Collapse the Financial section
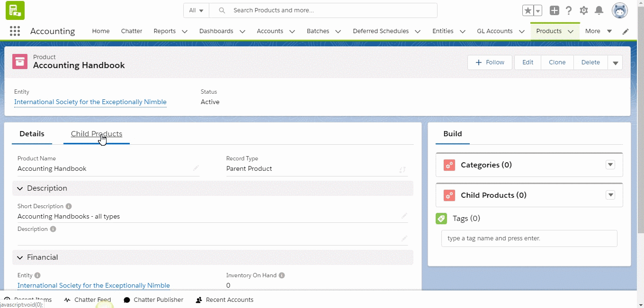 (x=20, y=257)
